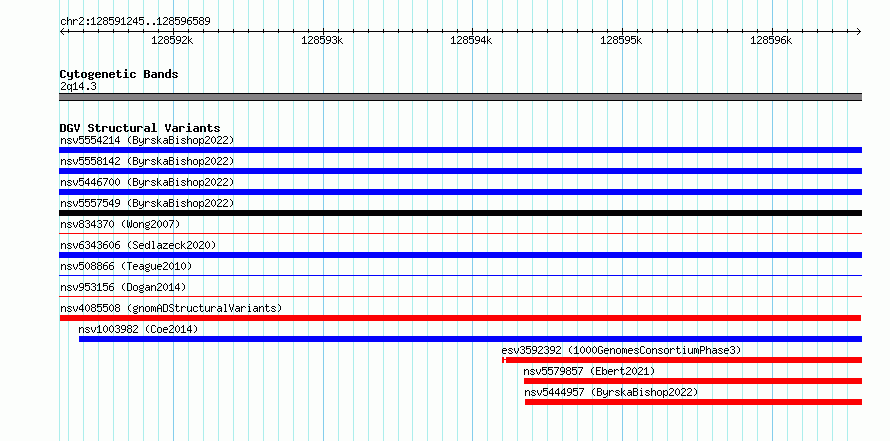
Task: Click the nsv5444957 (ByrskaBishop2022) label lower right
Action: click(x=611, y=392)
